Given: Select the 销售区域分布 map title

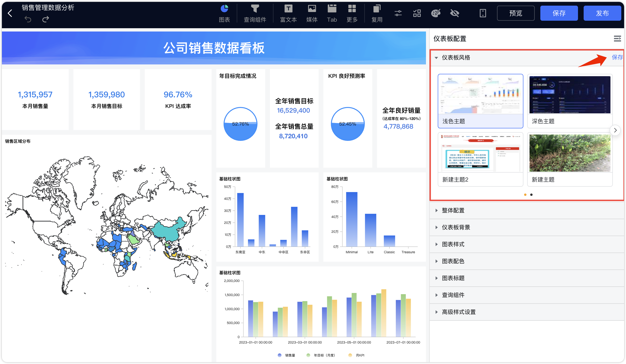Looking at the screenshot, I should click(18, 141).
